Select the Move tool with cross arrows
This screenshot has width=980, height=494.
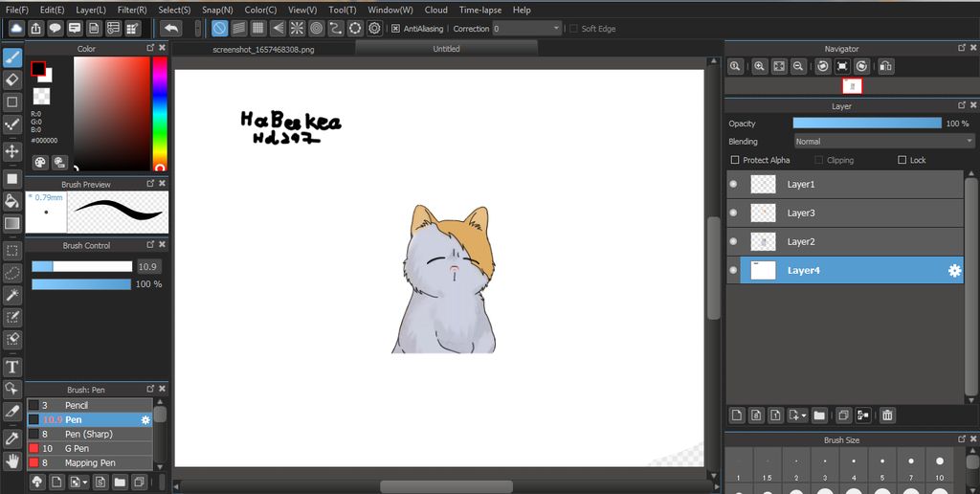tap(11, 150)
